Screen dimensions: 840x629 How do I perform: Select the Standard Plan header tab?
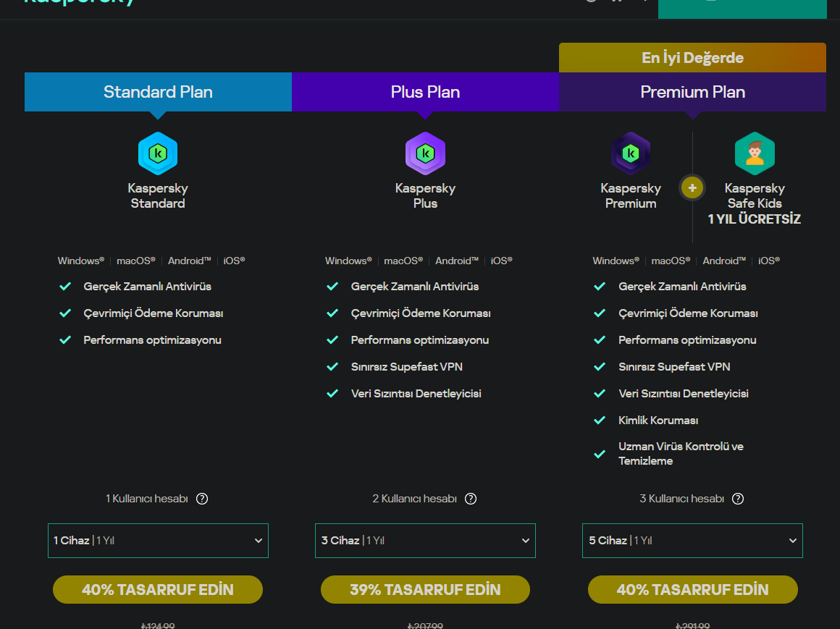tap(158, 92)
